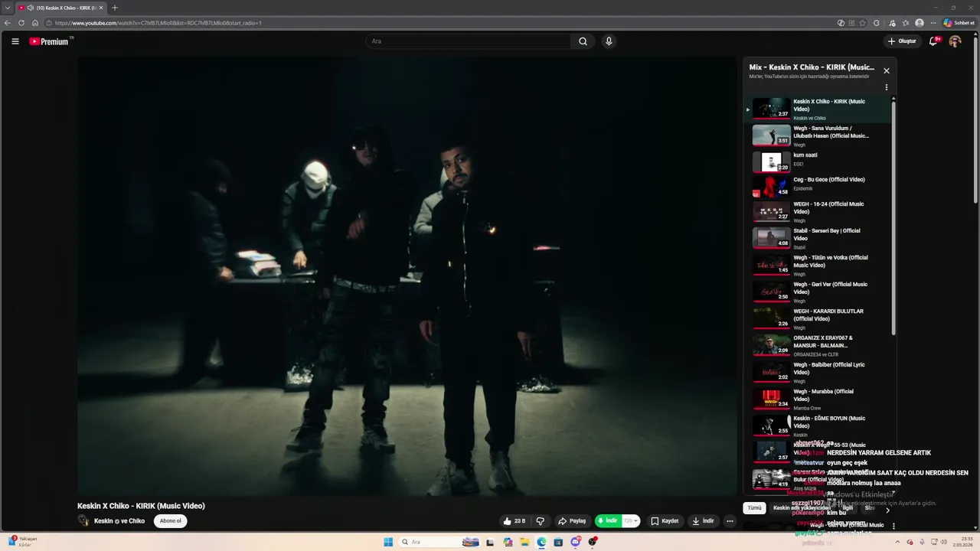Dislike the video with thumbs down
The height and width of the screenshot is (551, 980).
click(540, 521)
